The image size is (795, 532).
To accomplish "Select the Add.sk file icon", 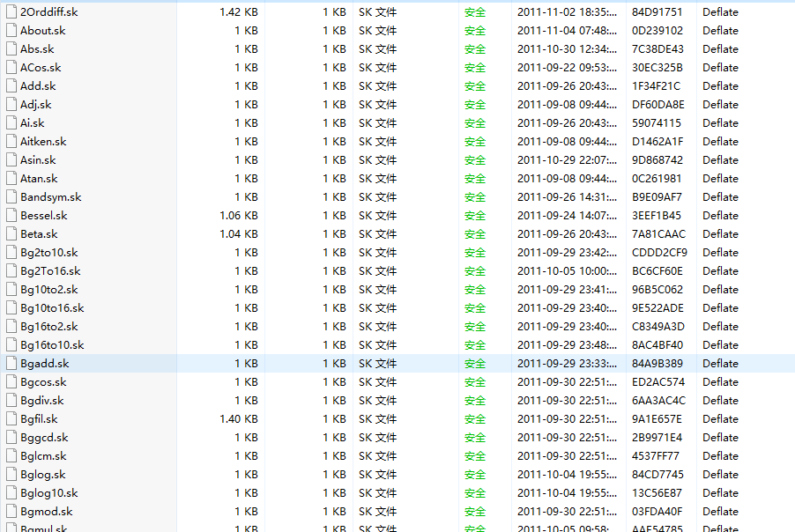I will (11, 85).
